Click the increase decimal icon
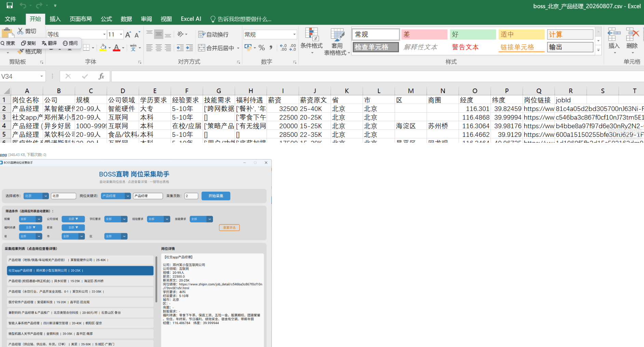This screenshot has height=347, width=644. pyautogui.click(x=283, y=48)
